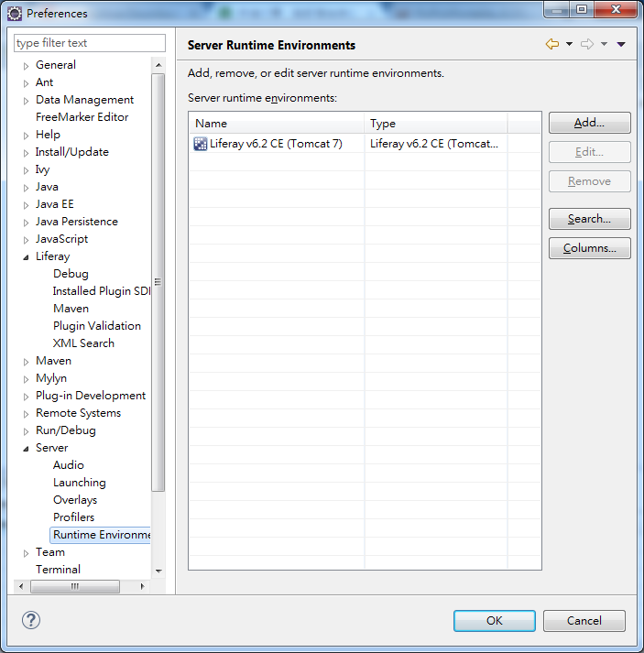Click the Columns... button
Image resolution: width=644 pixels, height=653 pixels.
589,248
